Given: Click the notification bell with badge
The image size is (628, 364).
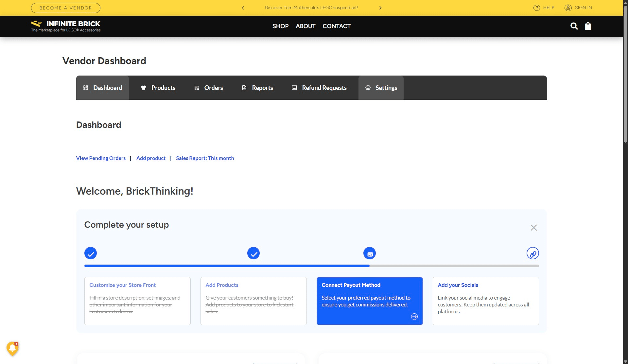Looking at the screenshot, I should (12, 348).
